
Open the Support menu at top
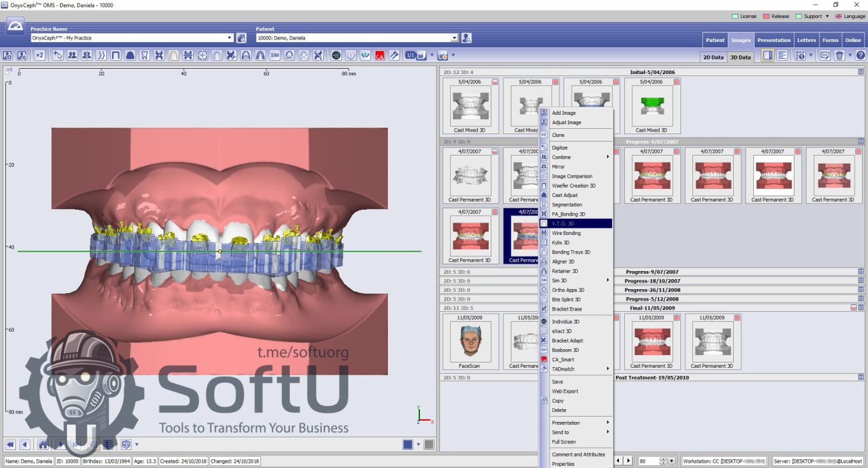[x=812, y=16]
